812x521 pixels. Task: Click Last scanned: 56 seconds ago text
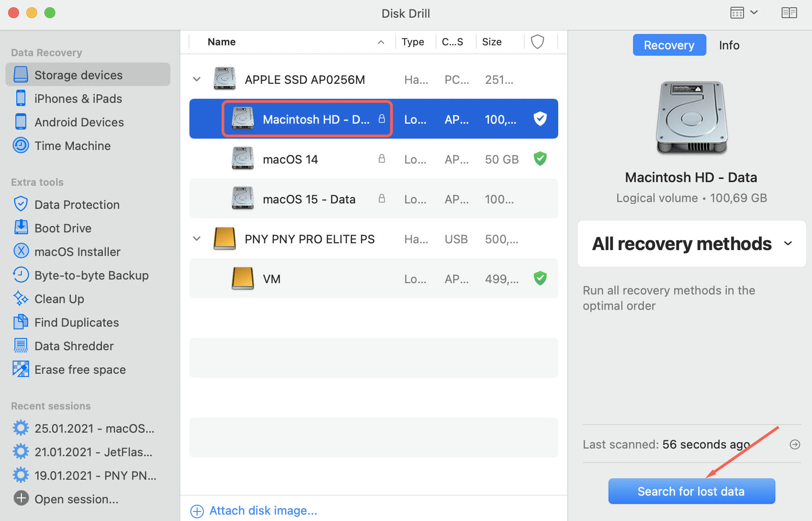click(x=666, y=444)
